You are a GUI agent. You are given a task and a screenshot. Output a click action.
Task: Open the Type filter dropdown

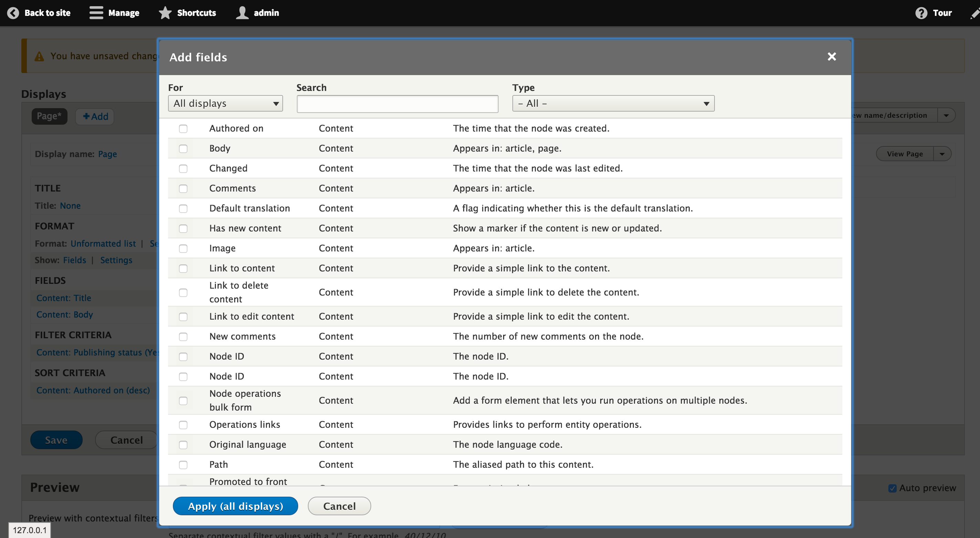coord(613,103)
